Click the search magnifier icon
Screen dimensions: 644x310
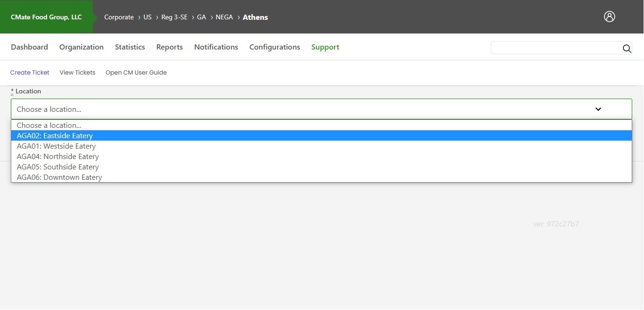(627, 49)
